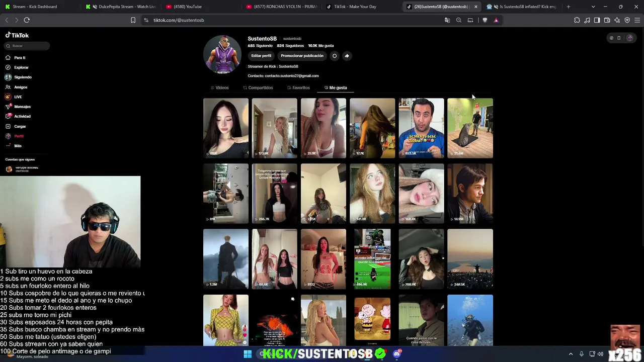Open the volume control in system tray
The height and width of the screenshot is (362, 644).
pyautogui.click(x=600, y=354)
